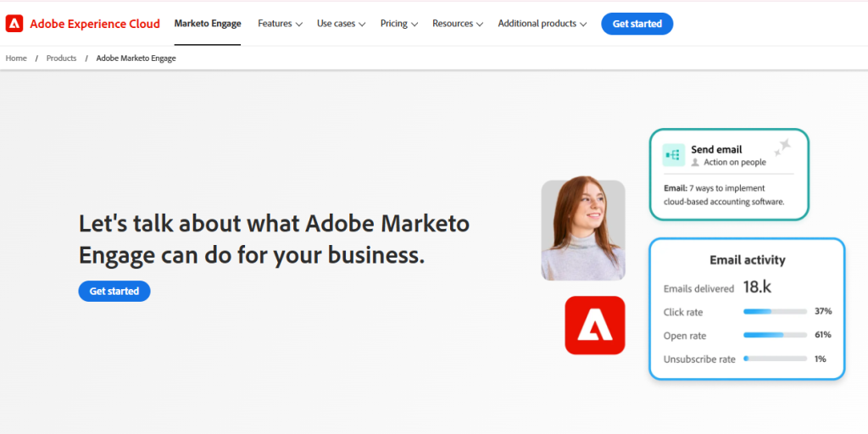Click the Send email card title
Screen dimensions: 868x434
click(x=716, y=149)
